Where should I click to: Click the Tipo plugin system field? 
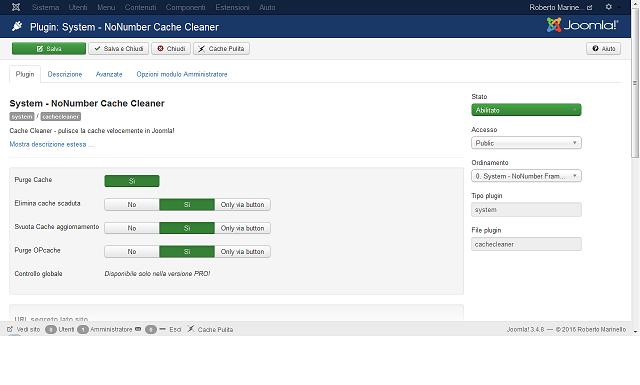526,209
